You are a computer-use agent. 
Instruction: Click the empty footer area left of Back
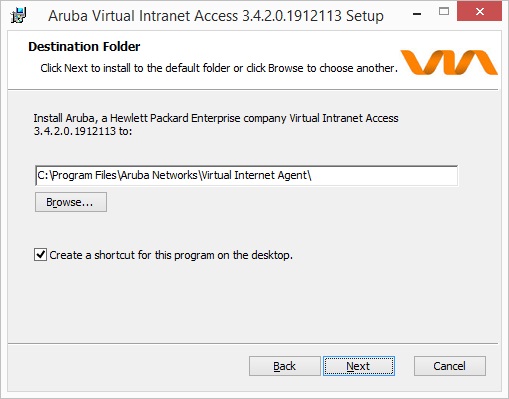127,366
